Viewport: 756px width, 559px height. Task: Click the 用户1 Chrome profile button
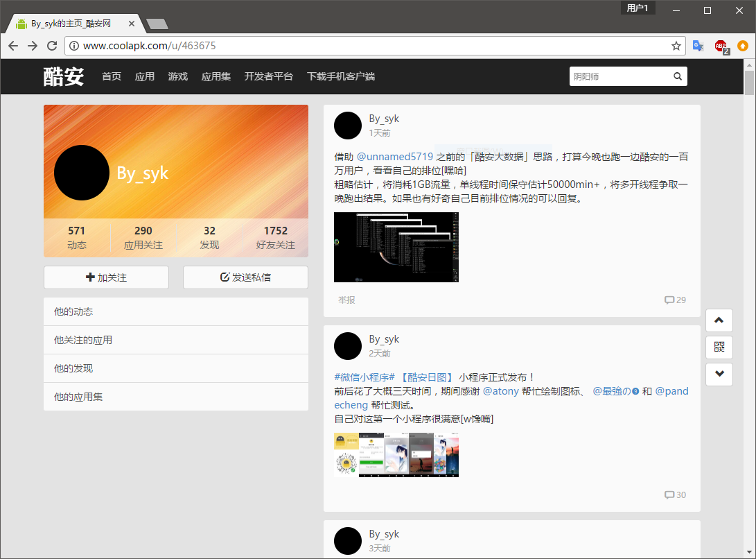[638, 8]
